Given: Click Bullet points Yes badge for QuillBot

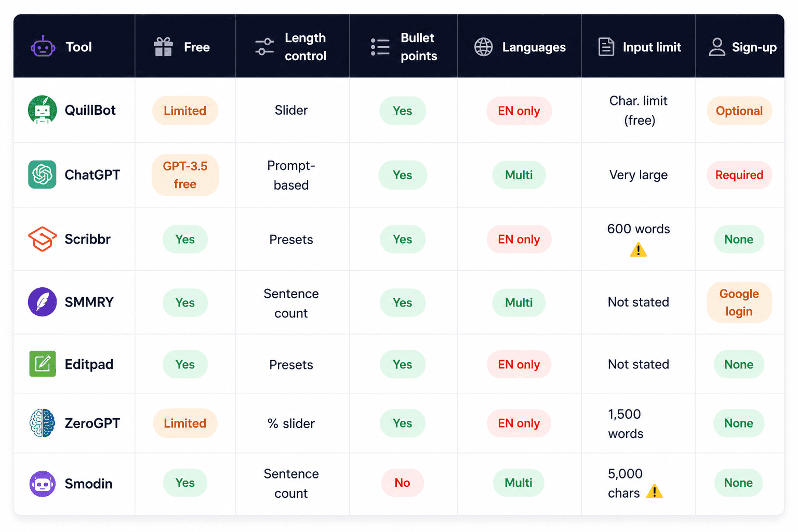Looking at the screenshot, I should 403,111.
